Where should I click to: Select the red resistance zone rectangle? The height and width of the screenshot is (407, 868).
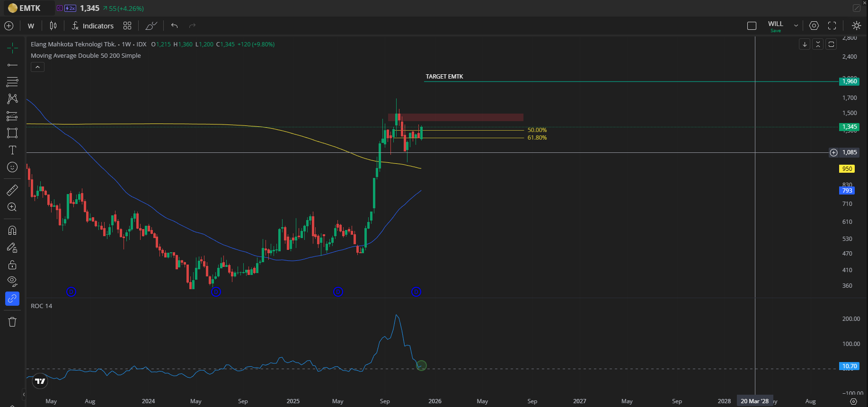click(x=456, y=117)
